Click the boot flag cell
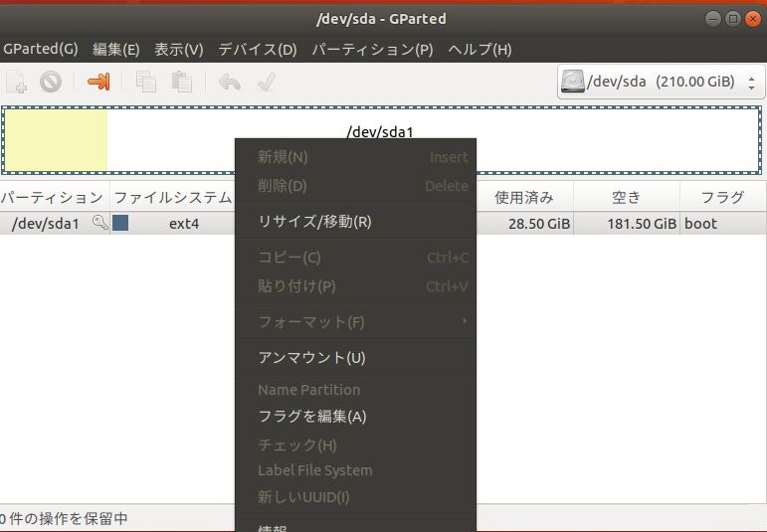The image size is (767, 532). point(700,224)
